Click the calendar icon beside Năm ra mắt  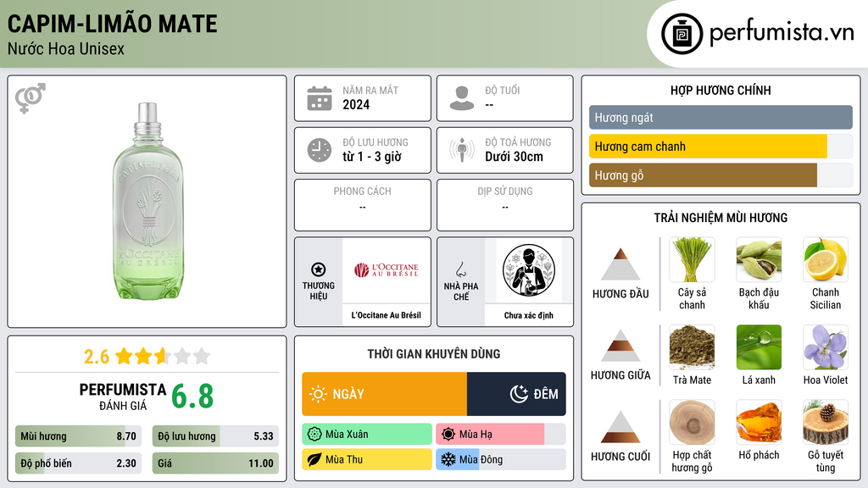[x=320, y=98]
